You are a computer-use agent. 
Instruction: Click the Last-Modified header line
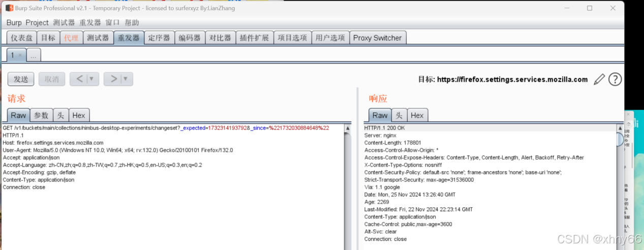tap(418, 209)
